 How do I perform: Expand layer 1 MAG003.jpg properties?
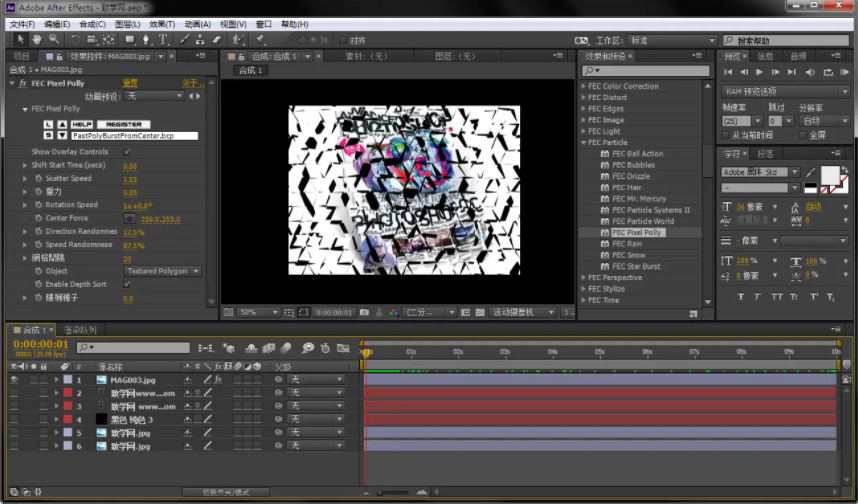(56, 379)
